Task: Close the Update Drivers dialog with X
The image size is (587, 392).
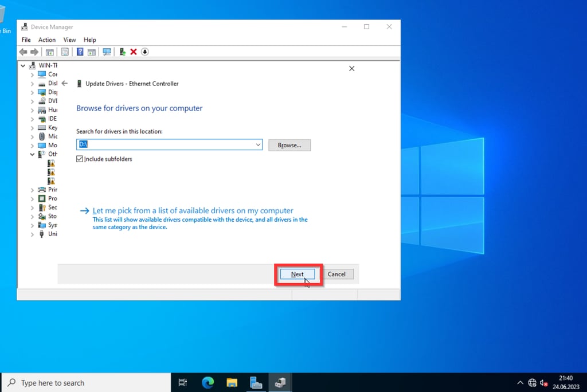Action: pyautogui.click(x=351, y=69)
